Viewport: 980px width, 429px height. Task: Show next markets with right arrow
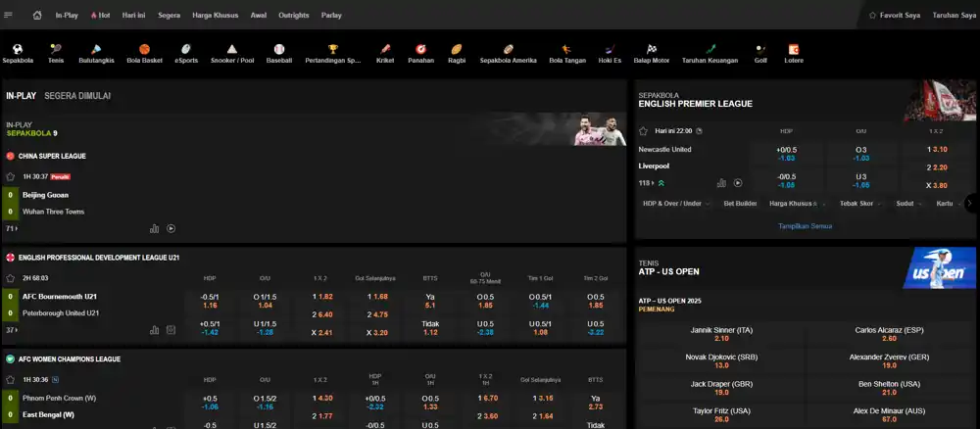(x=970, y=203)
